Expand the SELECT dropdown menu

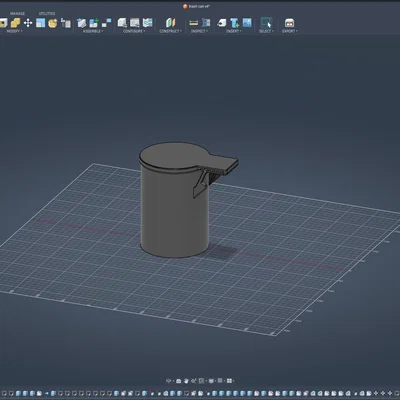coord(266,31)
